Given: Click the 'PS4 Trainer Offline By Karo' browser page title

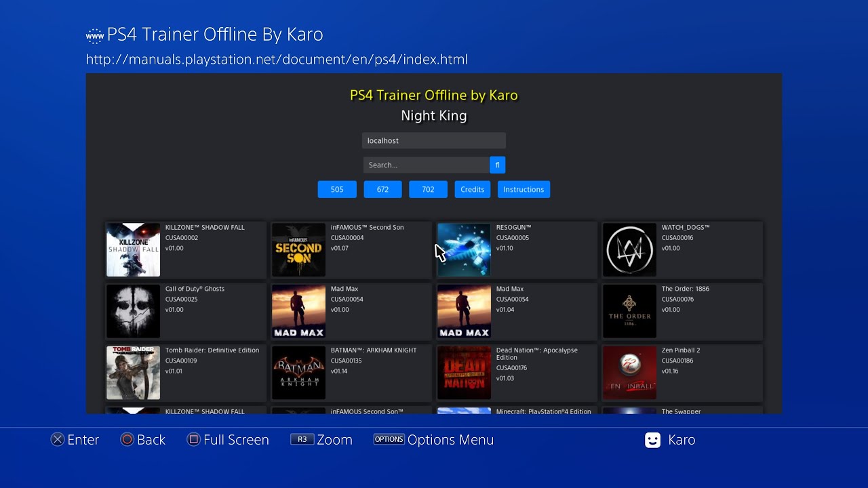Looking at the screenshot, I should click(215, 35).
